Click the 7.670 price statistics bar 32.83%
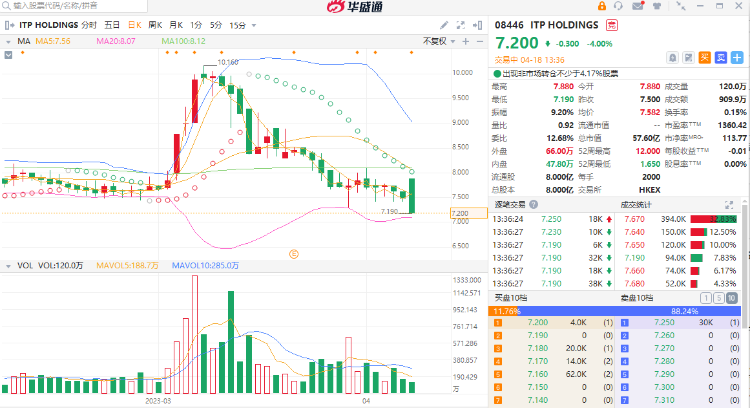 pyautogui.click(x=713, y=220)
